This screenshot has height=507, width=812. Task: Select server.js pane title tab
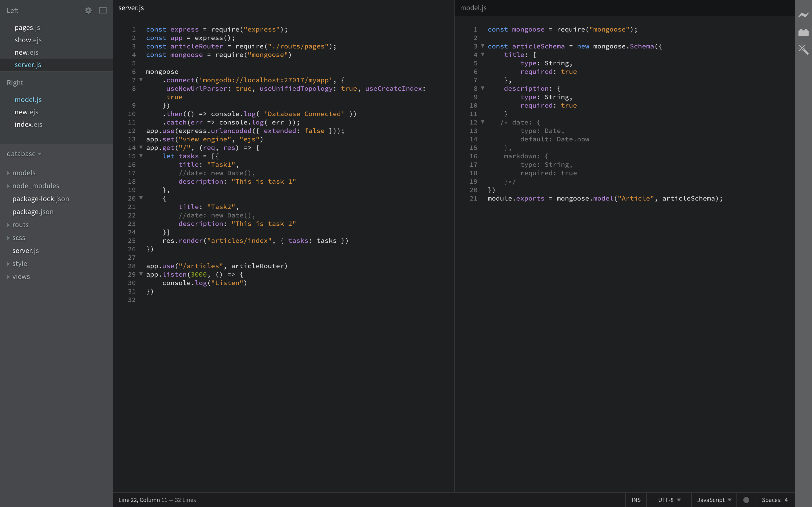pos(131,8)
